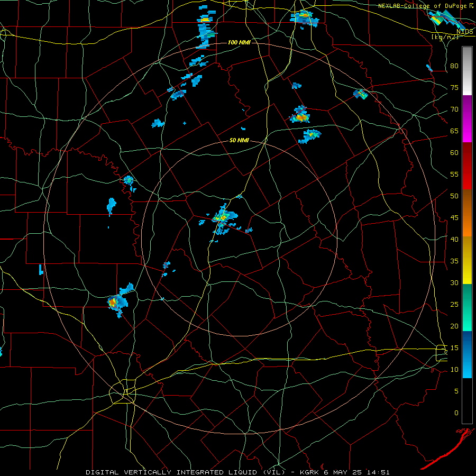Click the scale value "55"
This screenshot has width=476, height=476.
click(454, 174)
